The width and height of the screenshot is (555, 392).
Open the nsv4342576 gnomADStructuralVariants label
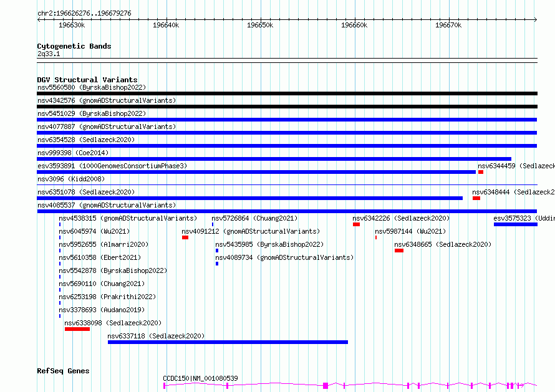107,100
